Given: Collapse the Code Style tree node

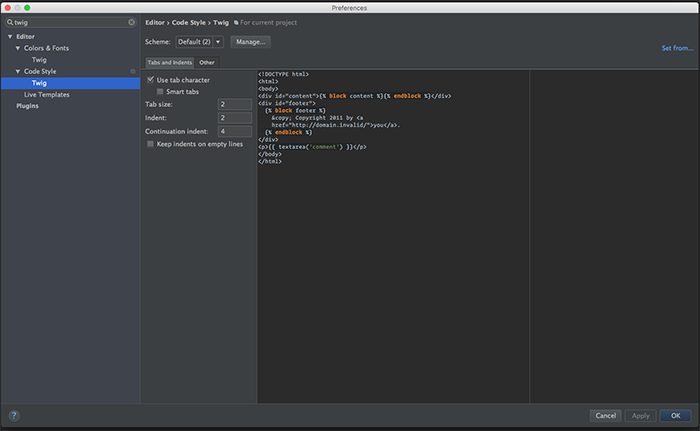Looking at the screenshot, I should point(17,71).
